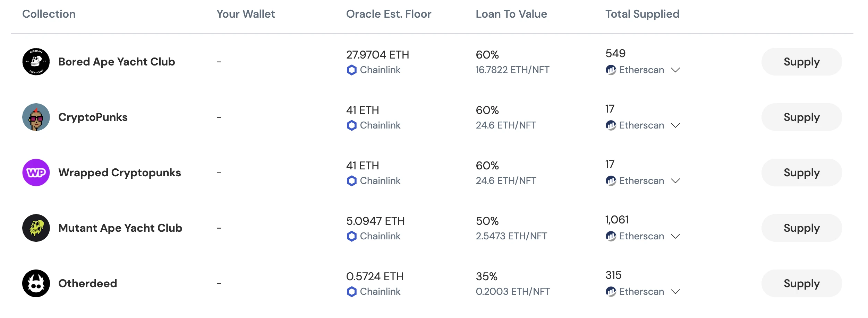Viewport: 868px width, 318px height.
Task: Click the Otherdeed collection icon
Action: click(36, 283)
